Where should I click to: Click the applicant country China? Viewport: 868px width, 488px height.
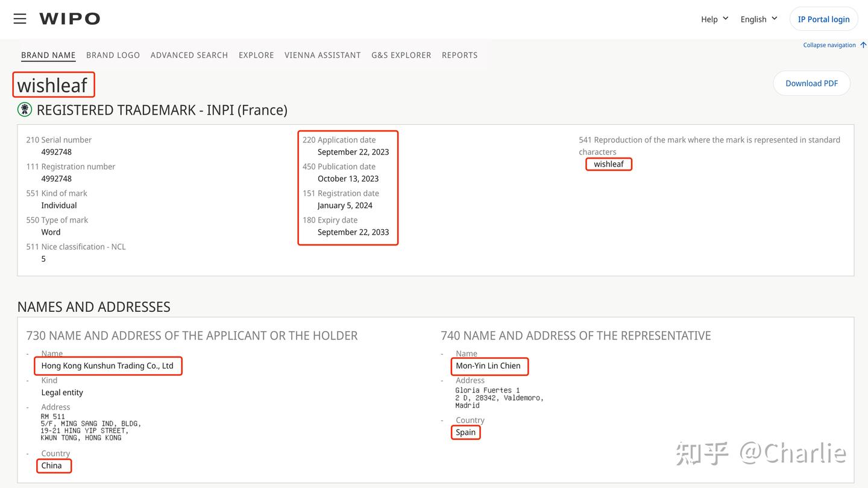52,465
